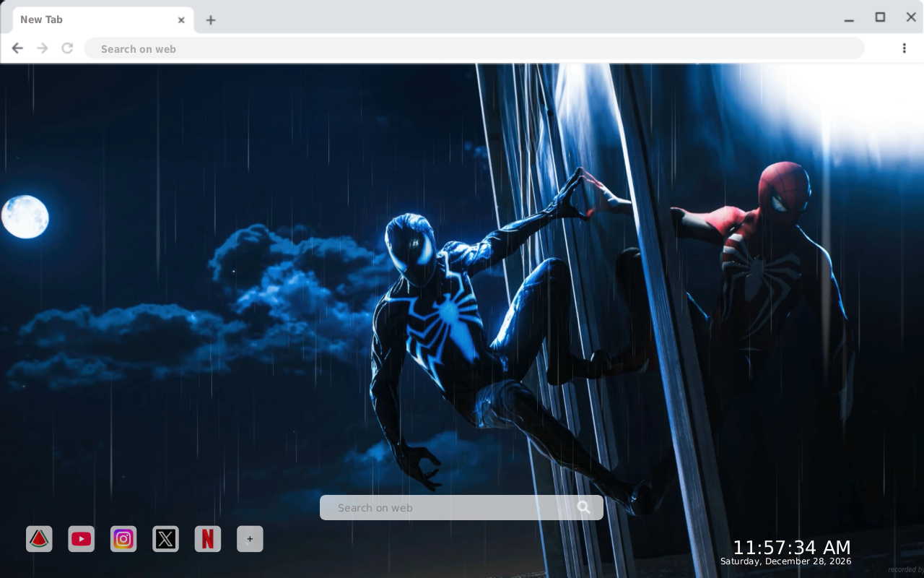This screenshot has height=578, width=924.
Task: Open the X (Twitter) shortcut
Action: pos(165,539)
